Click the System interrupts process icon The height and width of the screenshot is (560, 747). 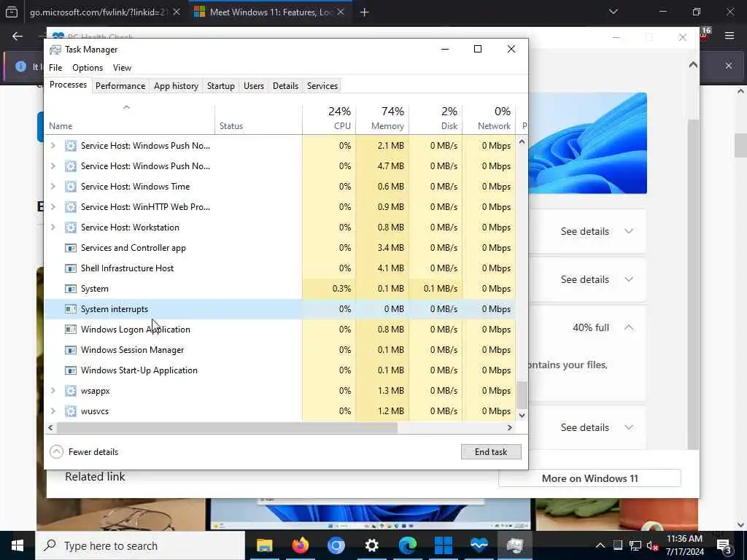click(x=71, y=309)
